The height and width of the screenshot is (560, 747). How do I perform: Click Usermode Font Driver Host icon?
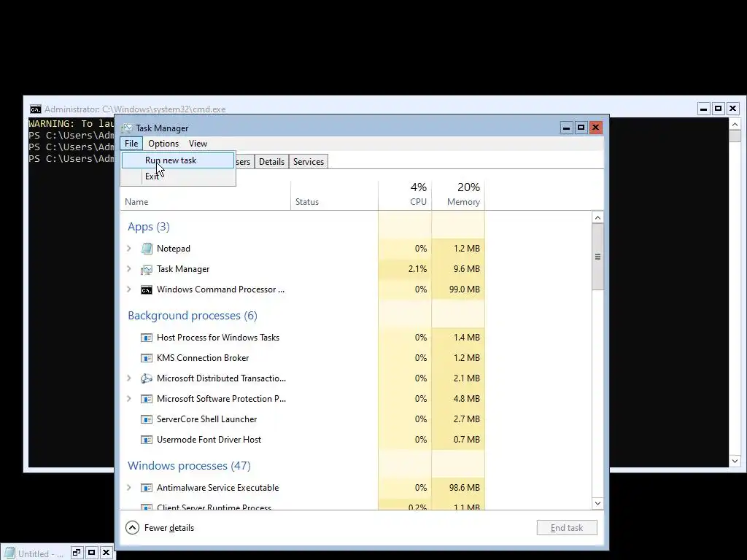click(x=147, y=440)
